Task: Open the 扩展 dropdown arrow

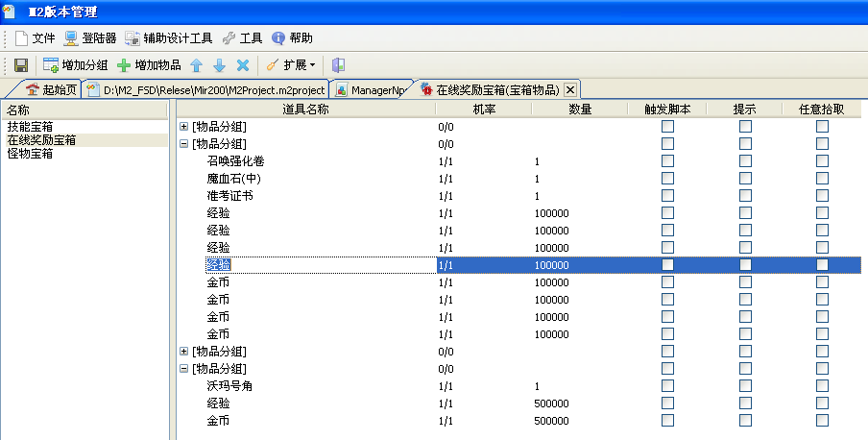Action: pos(313,65)
